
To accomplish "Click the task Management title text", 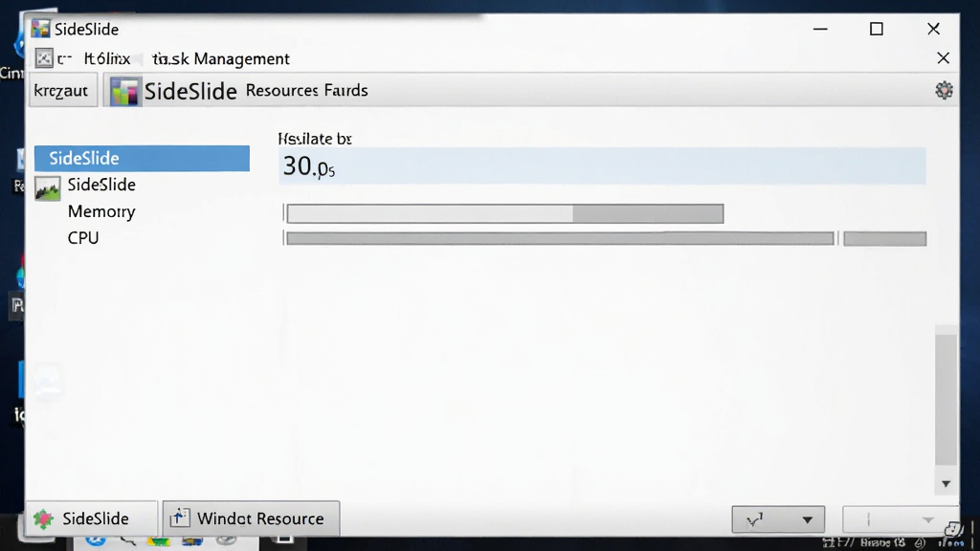I will 221,58.
